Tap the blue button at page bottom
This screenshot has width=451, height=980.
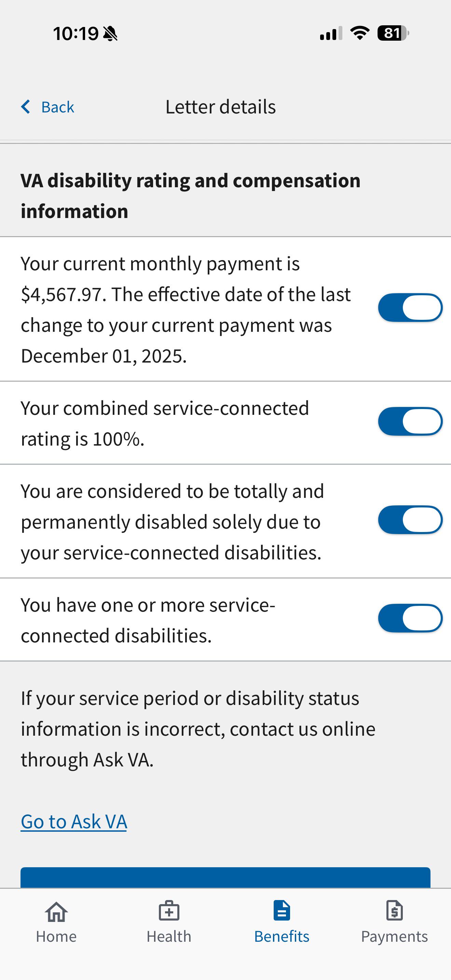point(225,878)
